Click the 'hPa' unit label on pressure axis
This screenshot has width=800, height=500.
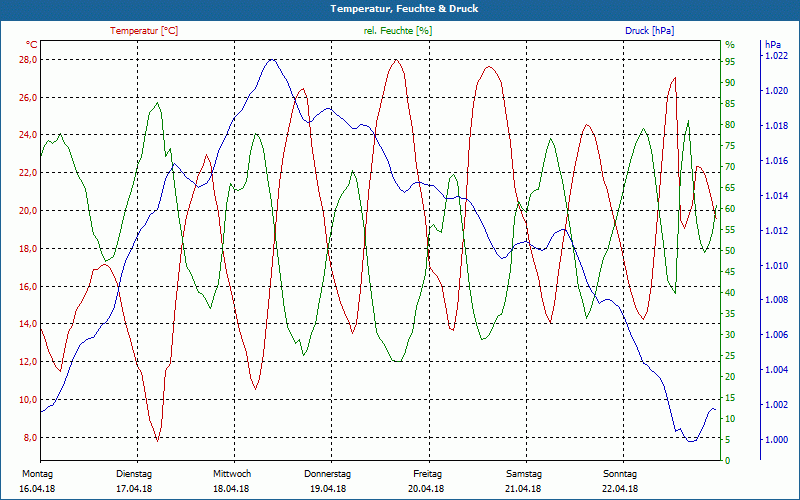point(773,45)
